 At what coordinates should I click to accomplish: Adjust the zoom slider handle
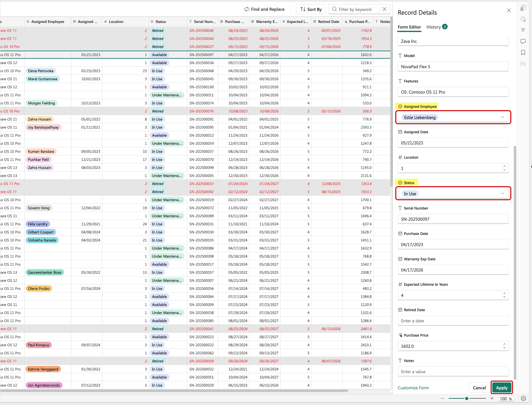pyautogui.click(x=467, y=398)
